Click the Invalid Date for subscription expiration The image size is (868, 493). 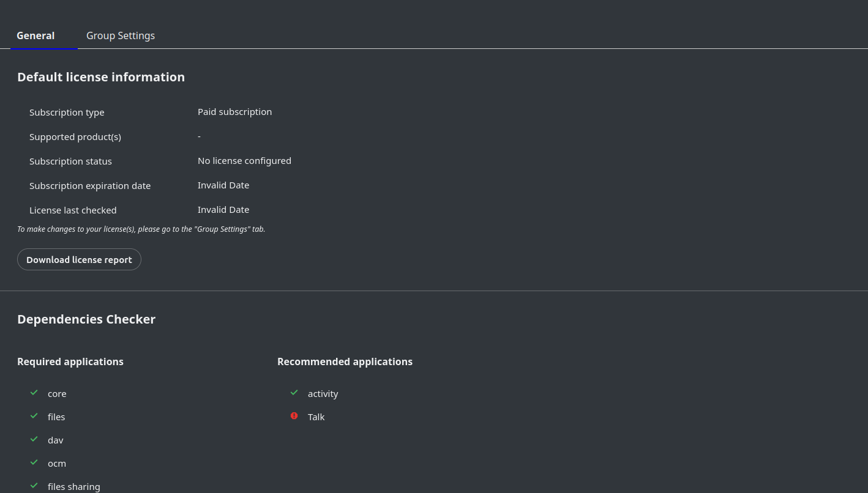[223, 185]
